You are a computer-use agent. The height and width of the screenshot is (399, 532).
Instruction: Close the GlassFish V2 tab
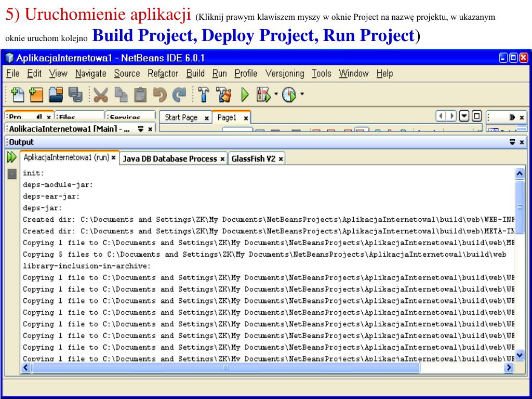coord(281,159)
